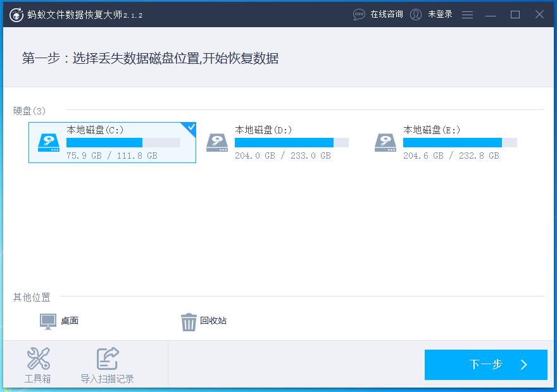557x392 pixels.
Task: Click the 未登录 login label
Action: [439, 14]
